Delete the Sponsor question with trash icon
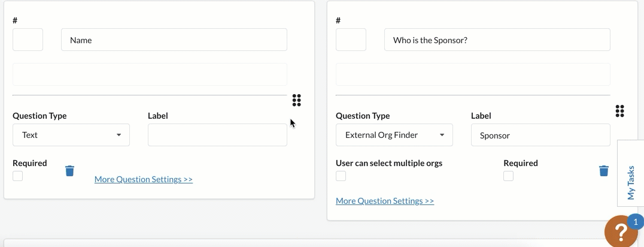 (604, 171)
